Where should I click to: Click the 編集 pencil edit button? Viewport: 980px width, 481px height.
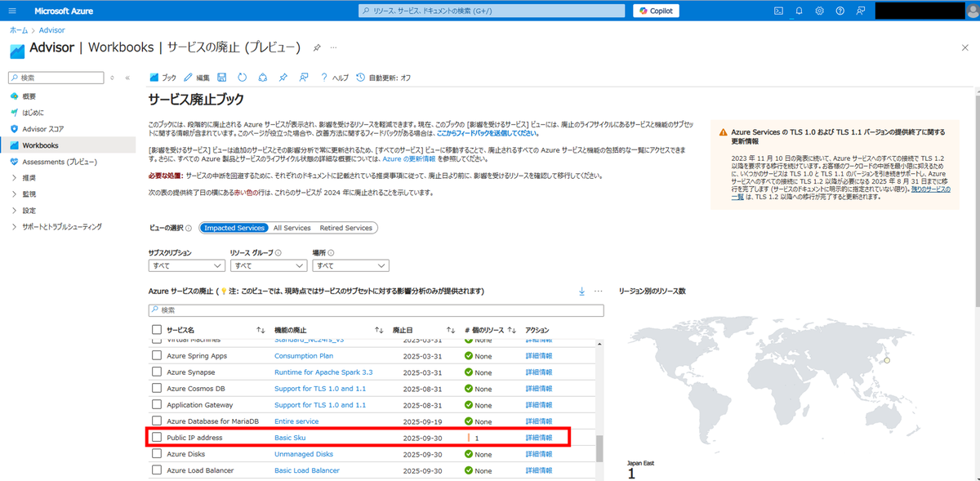tap(197, 78)
